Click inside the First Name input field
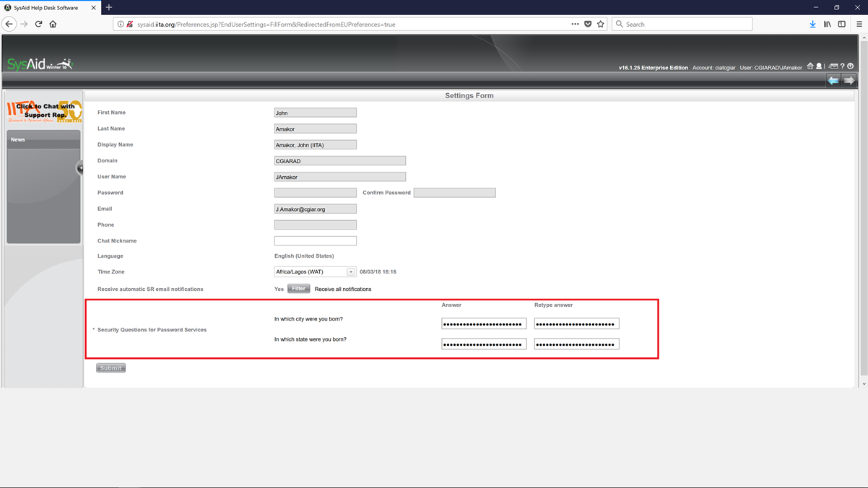Screen dimensions: 868x488 pos(315,113)
